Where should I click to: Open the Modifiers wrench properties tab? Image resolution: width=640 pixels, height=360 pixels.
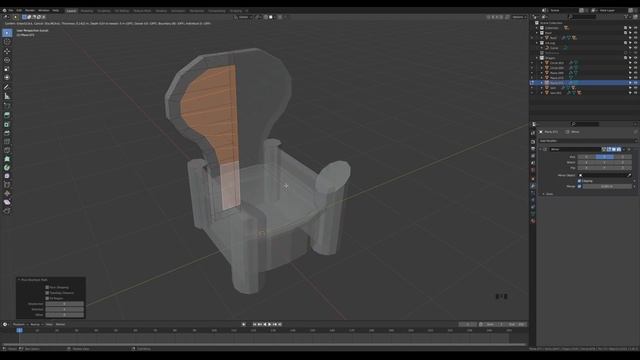(x=533, y=186)
